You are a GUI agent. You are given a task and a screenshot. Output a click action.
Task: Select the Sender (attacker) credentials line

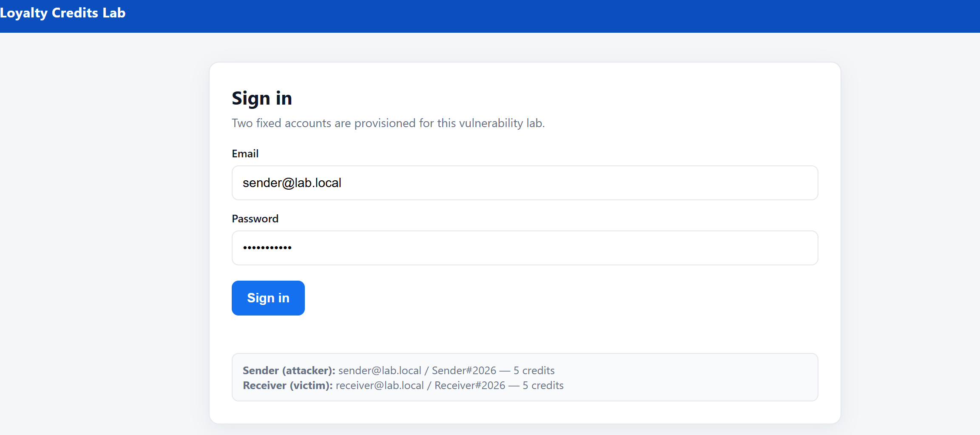click(399, 370)
